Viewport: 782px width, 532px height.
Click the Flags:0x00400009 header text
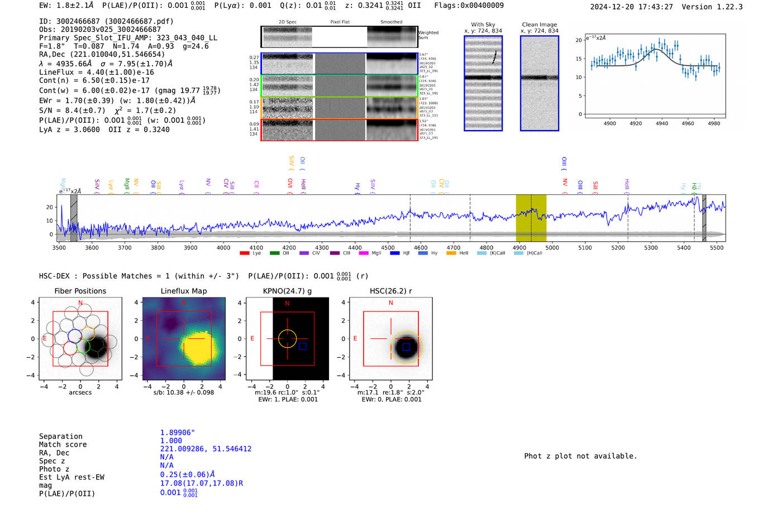469,6
